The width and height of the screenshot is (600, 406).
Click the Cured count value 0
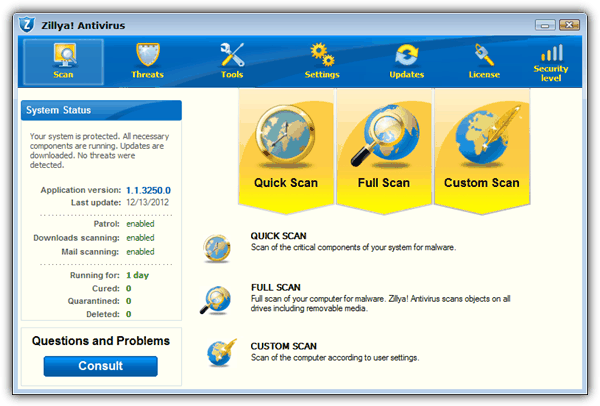129,288
